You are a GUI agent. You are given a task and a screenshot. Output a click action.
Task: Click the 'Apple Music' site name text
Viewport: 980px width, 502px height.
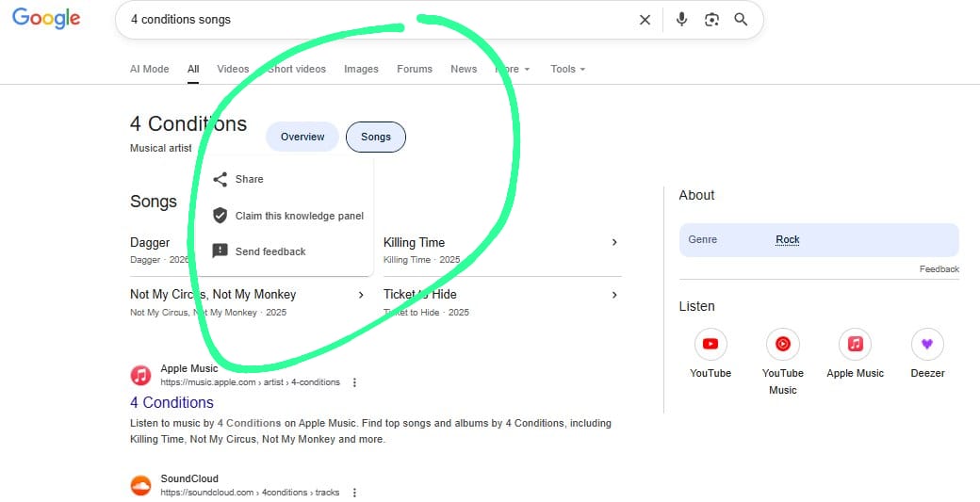(188, 368)
